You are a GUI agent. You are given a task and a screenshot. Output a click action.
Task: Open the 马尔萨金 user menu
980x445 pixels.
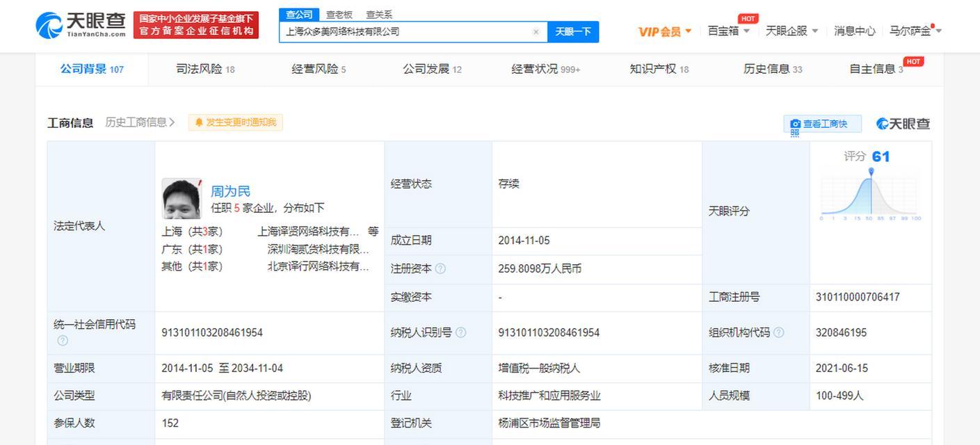(x=915, y=31)
